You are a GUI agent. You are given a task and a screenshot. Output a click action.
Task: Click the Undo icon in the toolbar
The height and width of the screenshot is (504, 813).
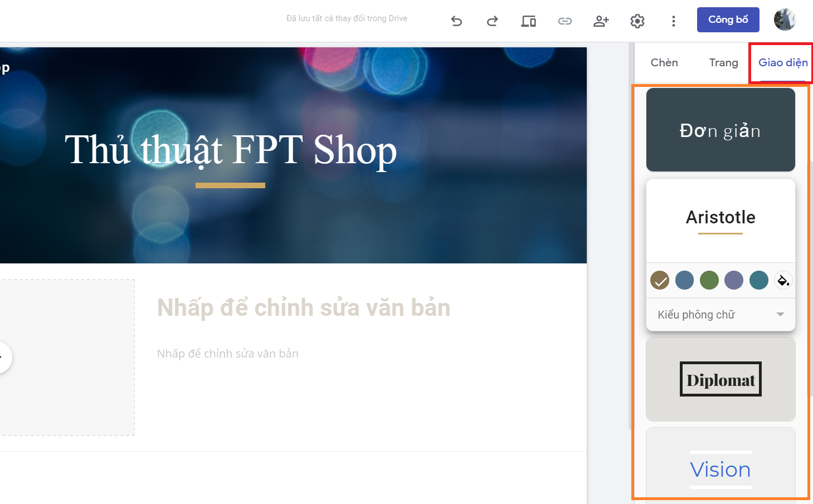pos(456,21)
